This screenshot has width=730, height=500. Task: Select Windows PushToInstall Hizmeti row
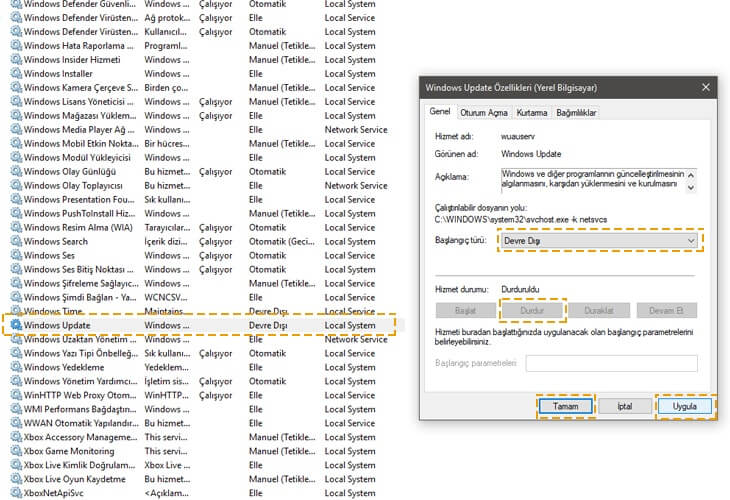[199, 213]
